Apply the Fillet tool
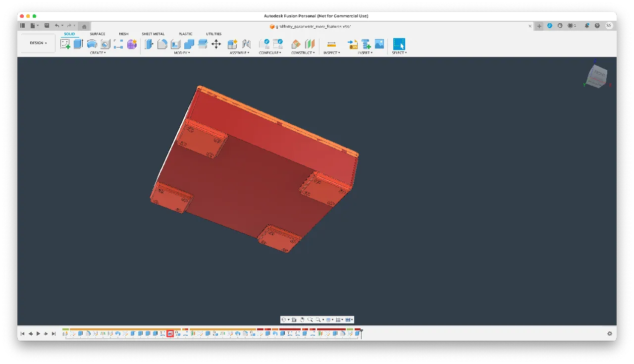The width and height of the screenshot is (634, 364). (162, 44)
